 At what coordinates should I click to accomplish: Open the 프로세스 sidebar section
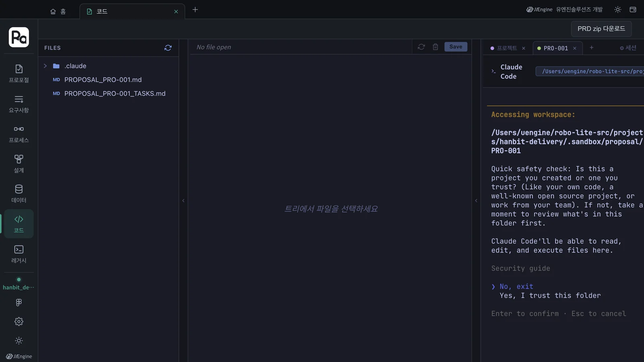[x=19, y=134]
